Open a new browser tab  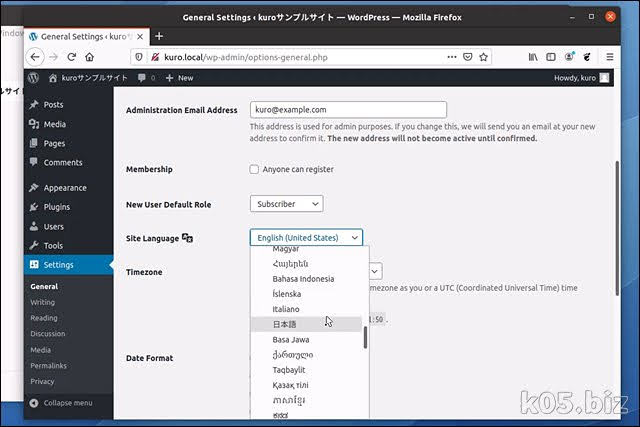[159, 36]
